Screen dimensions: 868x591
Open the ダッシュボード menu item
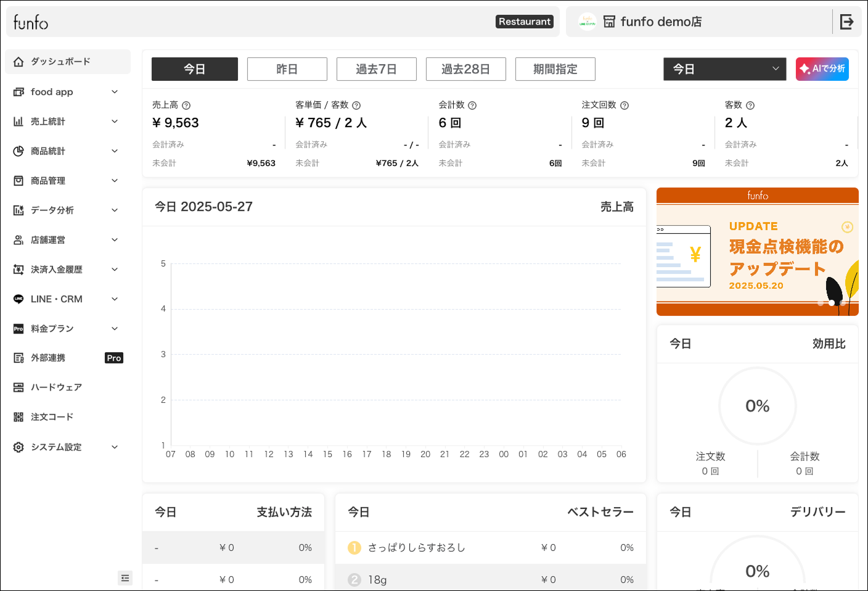(68, 62)
